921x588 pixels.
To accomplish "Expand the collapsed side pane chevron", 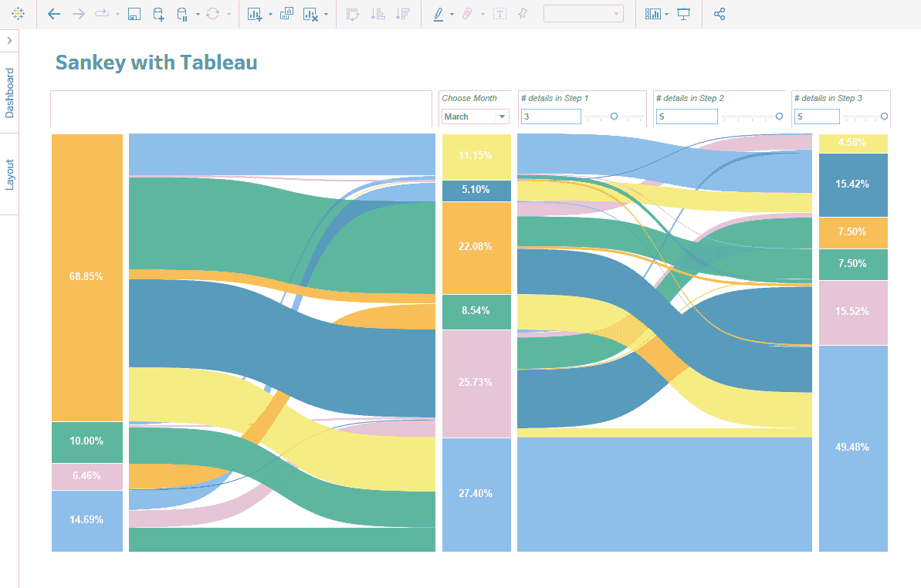I will (9, 40).
